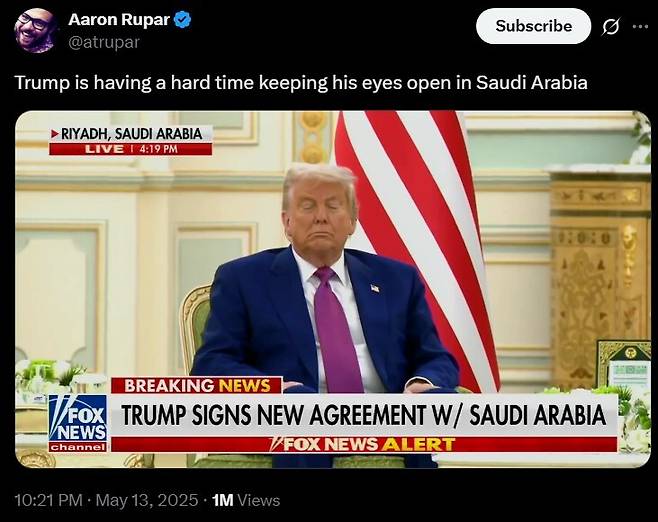Screen dimensions: 658x522
Task: Open the Aaron Rupar display name link
Action: click(x=119, y=19)
